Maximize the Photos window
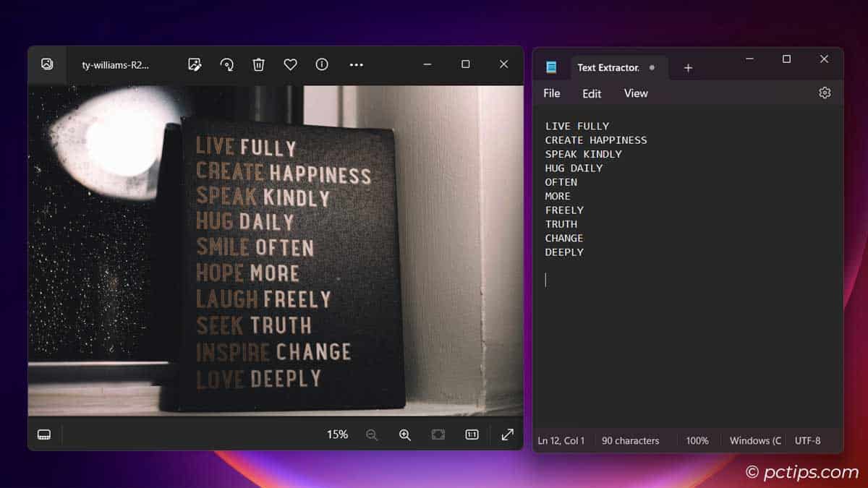The height and width of the screenshot is (488, 868). pyautogui.click(x=465, y=64)
